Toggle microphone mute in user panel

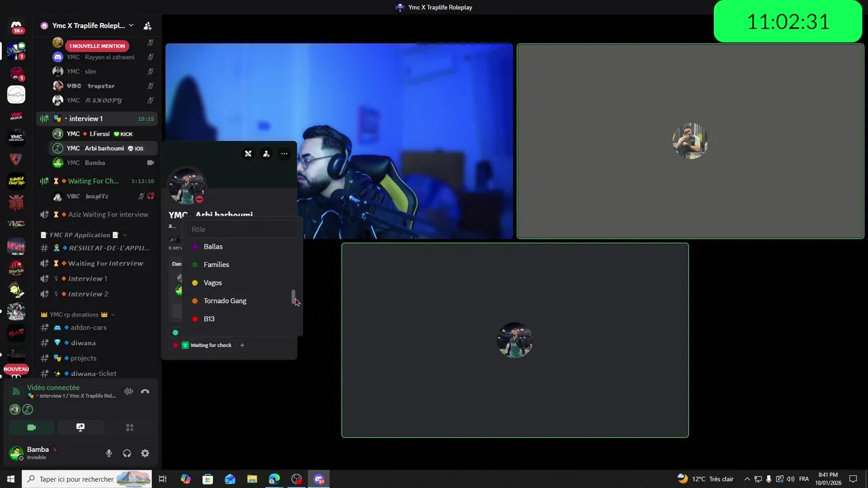[x=108, y=453]
